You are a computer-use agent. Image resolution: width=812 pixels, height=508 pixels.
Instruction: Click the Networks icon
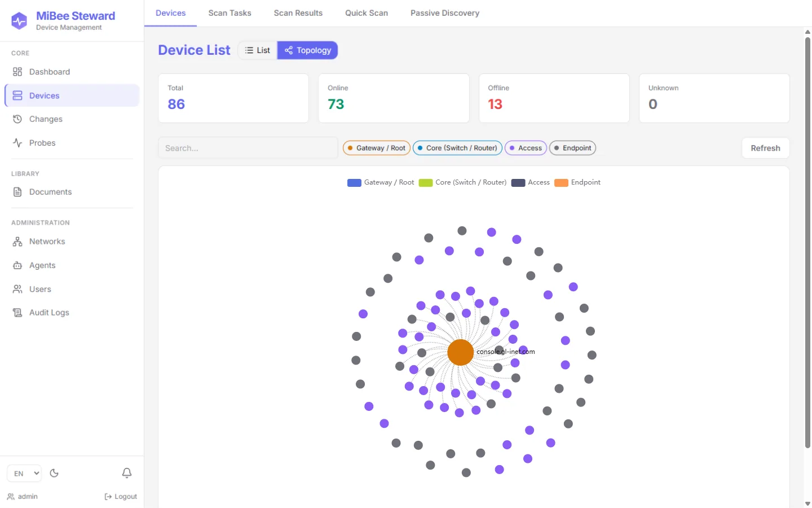click(17, 242)
